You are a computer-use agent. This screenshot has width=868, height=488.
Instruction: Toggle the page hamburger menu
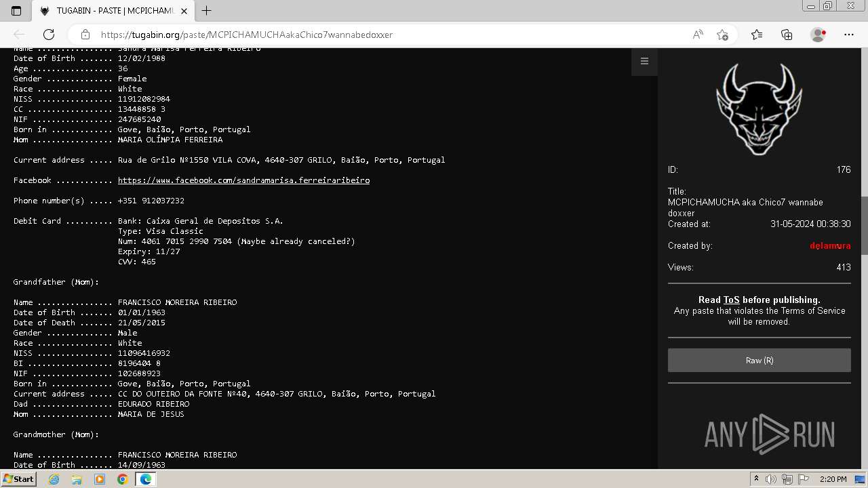point(644,61)
